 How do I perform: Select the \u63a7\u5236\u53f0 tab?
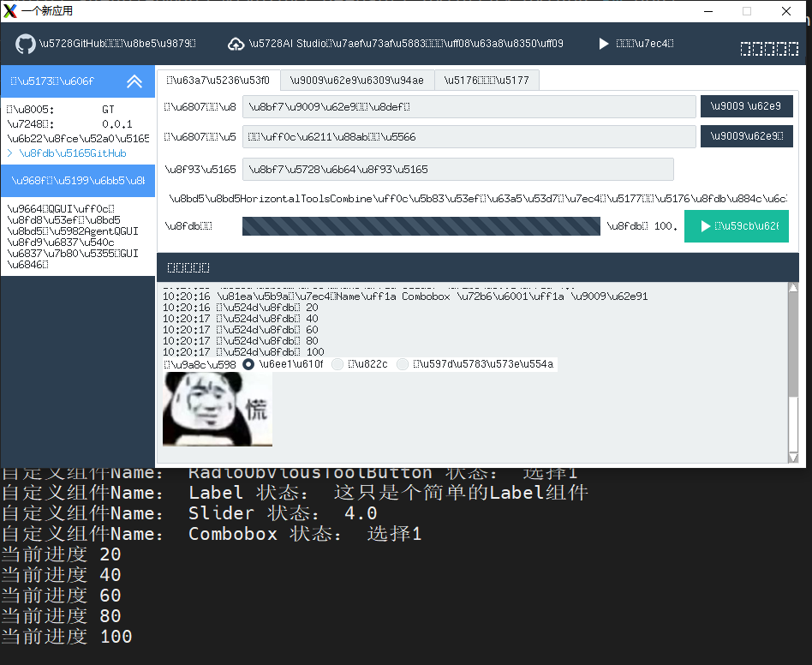[x=218, y=81]
